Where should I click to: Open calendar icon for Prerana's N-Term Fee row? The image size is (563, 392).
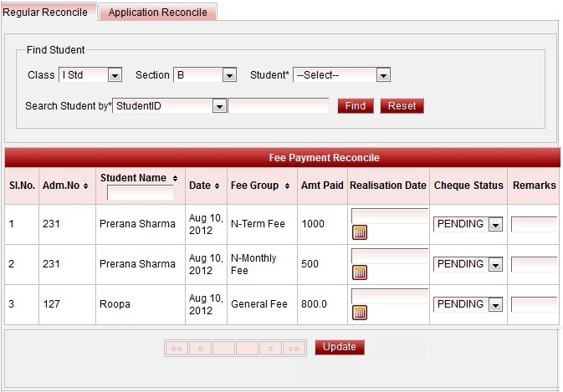click(360, 232)
